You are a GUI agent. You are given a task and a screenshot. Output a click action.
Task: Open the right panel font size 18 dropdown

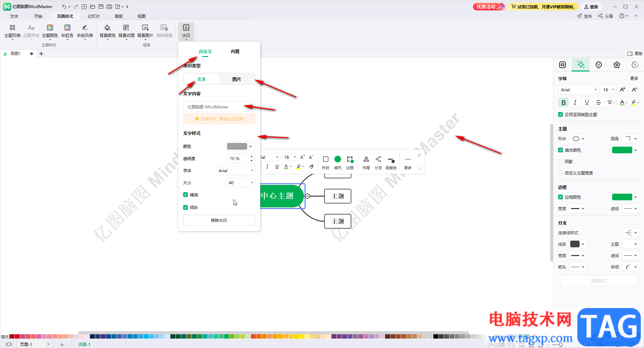tap(608, 90)
